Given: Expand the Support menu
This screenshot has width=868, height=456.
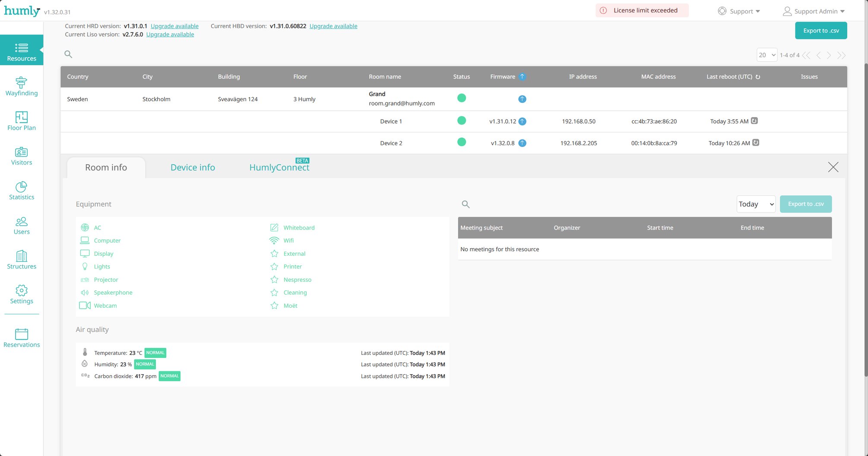Looking at the screenshot, I should 739,11.
